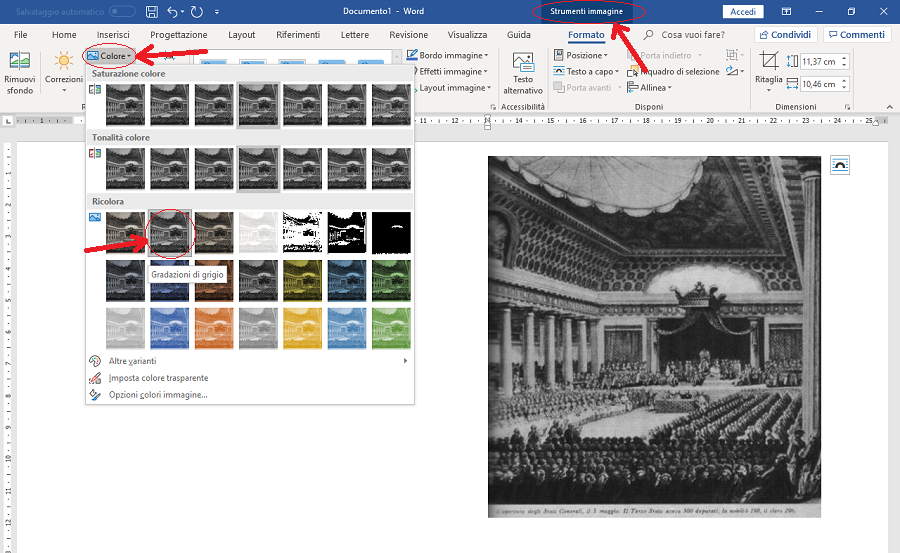900x553 pixels.
Task: Switch to the Inserisci ribbon tab
Action: 113,35
